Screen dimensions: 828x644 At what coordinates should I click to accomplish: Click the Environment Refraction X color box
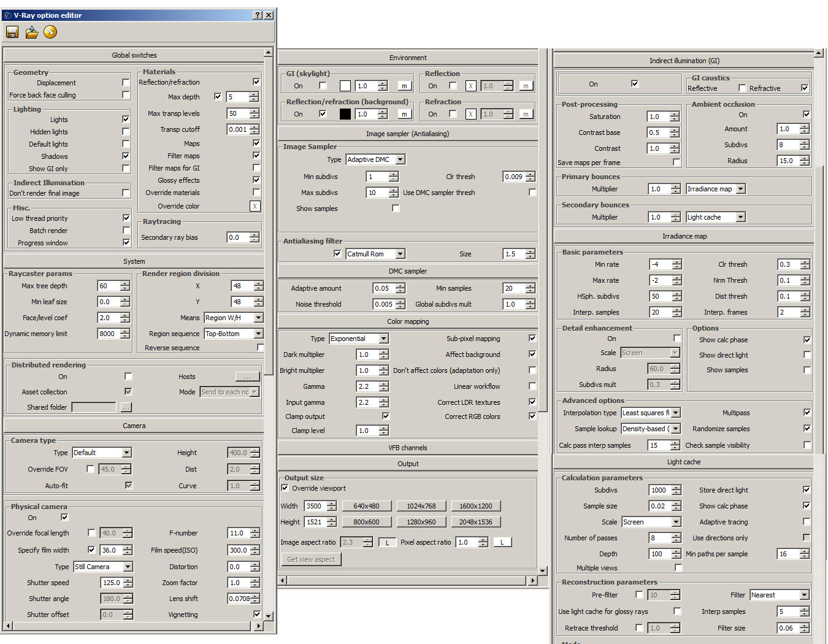pos(470,114)
